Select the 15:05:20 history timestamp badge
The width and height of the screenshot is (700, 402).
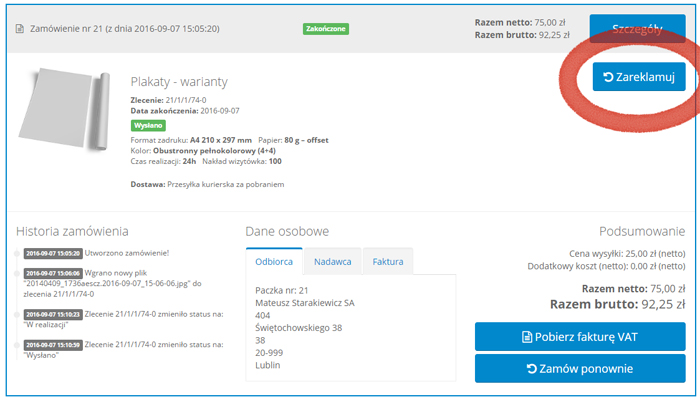click(53, 253)
